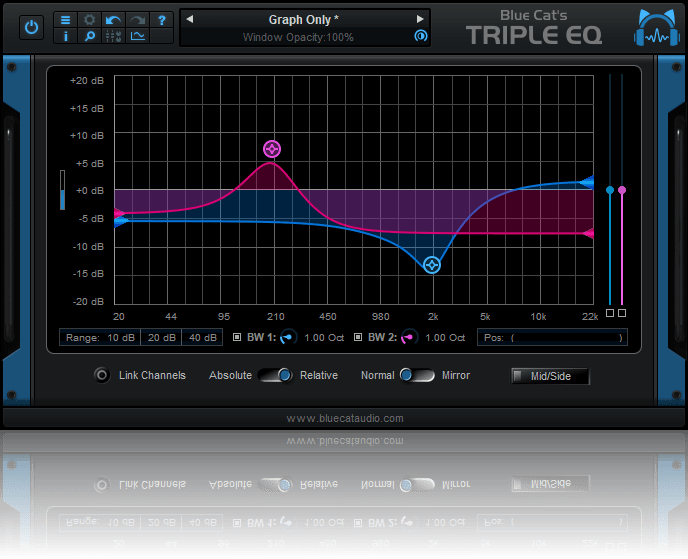Toggle the controls display sliders icon
This screenshot has height=559, width=688.
pyautogui.click(x=114, y=36)
